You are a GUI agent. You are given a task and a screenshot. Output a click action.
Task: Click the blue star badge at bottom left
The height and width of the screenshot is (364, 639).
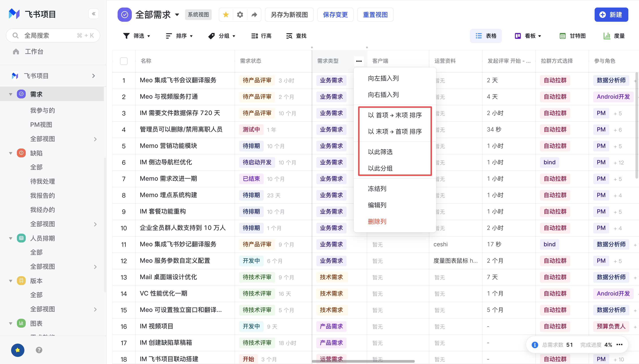click(18, 350)
